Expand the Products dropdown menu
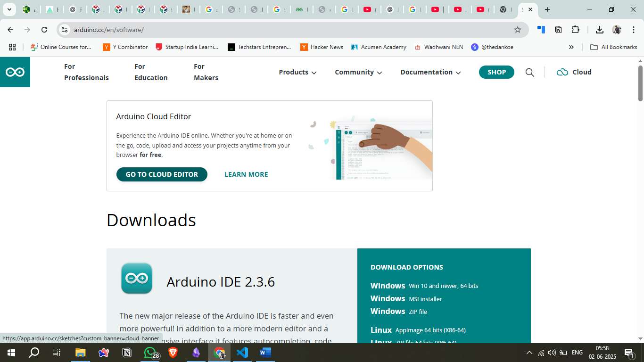The width and height of the screenshot is (644, 362). (297, 72)
